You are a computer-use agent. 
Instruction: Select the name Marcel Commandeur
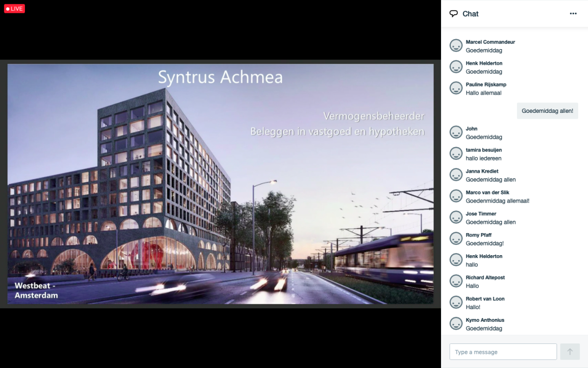(x=490, y=42)
